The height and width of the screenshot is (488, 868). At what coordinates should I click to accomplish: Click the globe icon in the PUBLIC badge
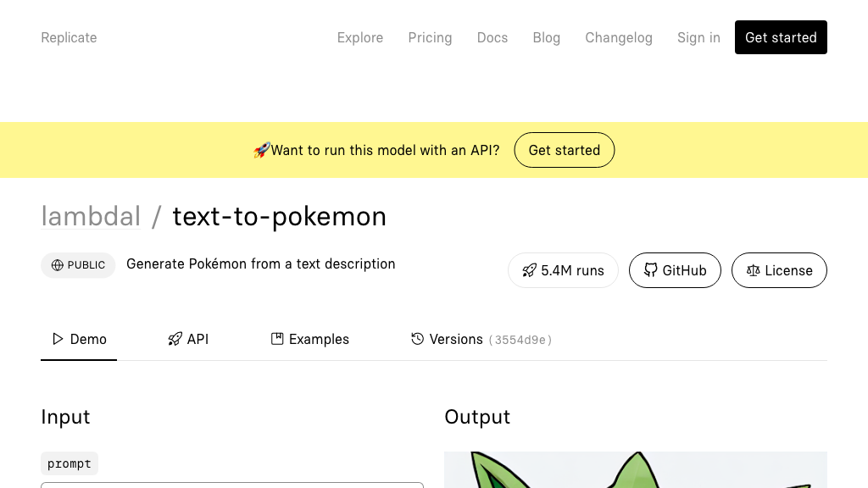(58, 264)
